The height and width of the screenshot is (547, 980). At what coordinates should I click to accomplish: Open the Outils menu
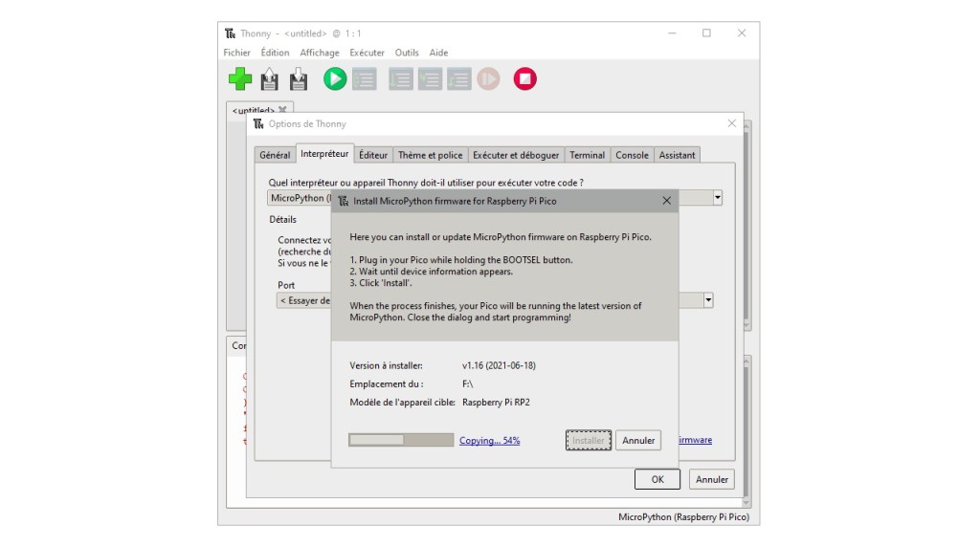[407, 53]
